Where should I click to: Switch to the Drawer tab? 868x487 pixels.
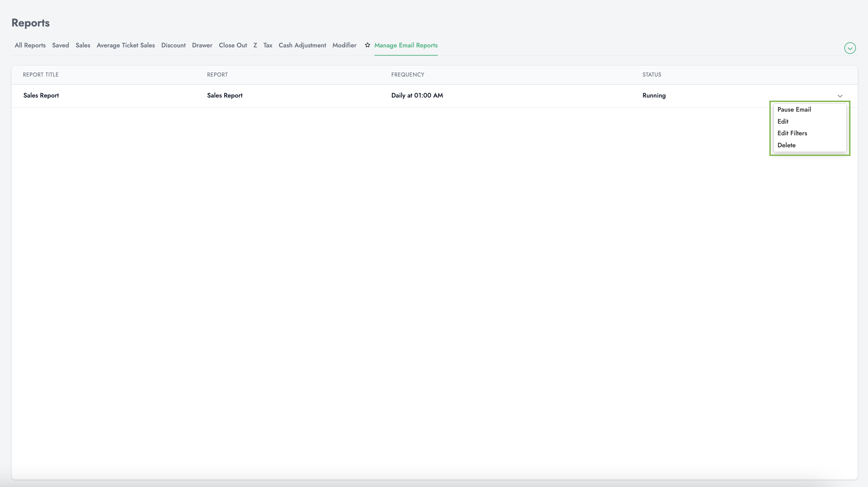[202, 45]
